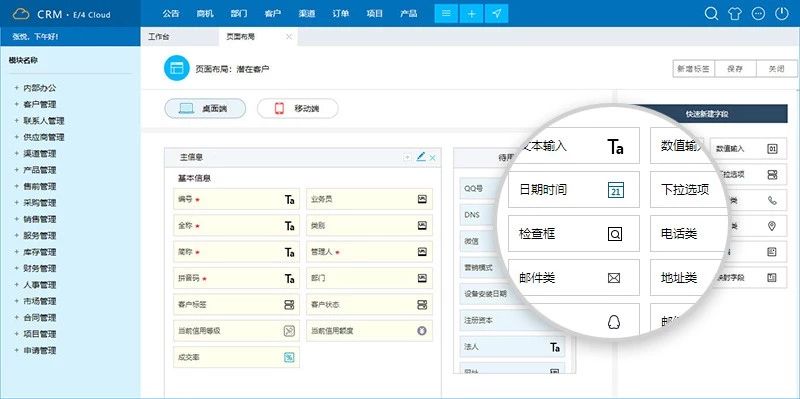Click the navigation arrow icon button
Viewport: 800px width, 399px height.
[x=496, y=14]
